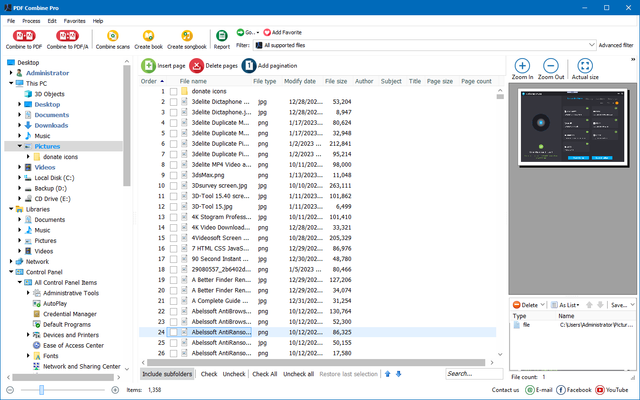640x400 pixels.
Task: Show preview at Actual size
Action: [585, 66]
